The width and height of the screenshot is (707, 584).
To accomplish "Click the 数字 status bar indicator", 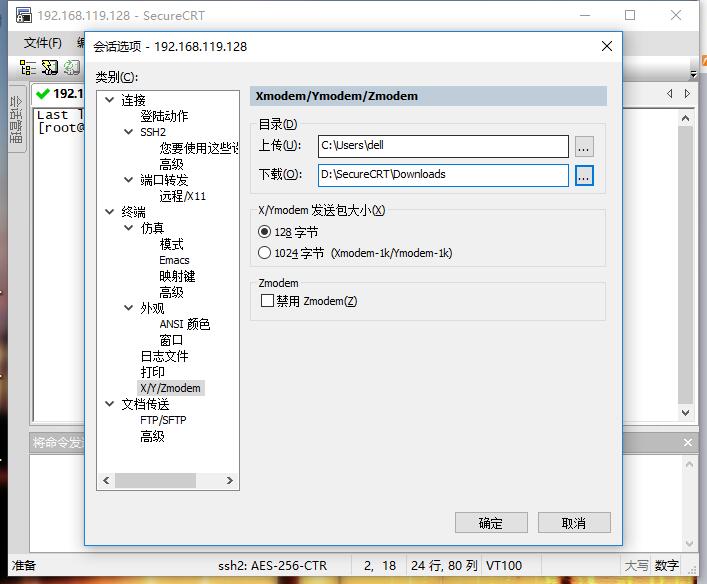I will [666, 566].
